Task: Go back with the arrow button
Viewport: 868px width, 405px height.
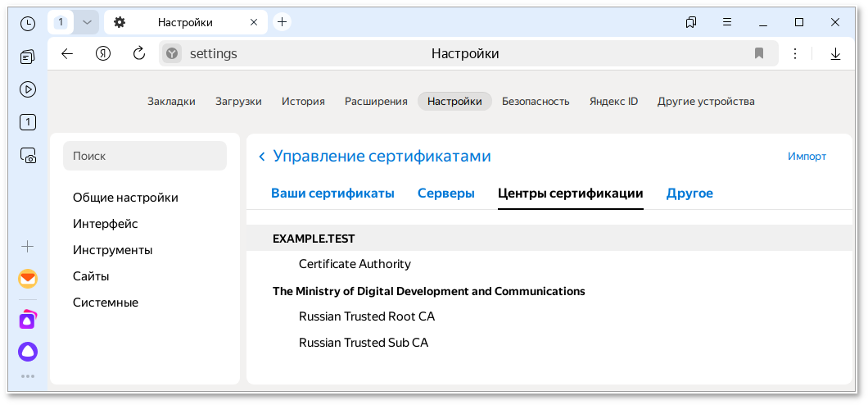Action: coord(67,53)
